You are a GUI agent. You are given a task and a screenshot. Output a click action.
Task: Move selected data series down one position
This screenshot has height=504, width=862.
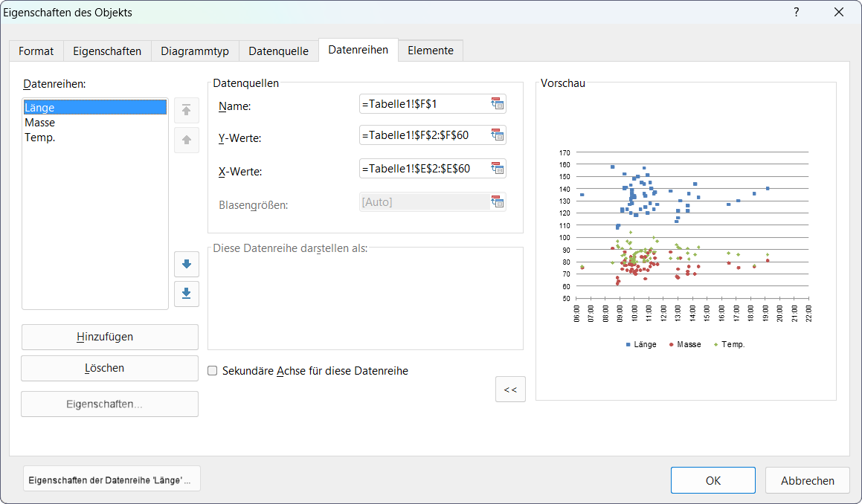pos(187,264)
